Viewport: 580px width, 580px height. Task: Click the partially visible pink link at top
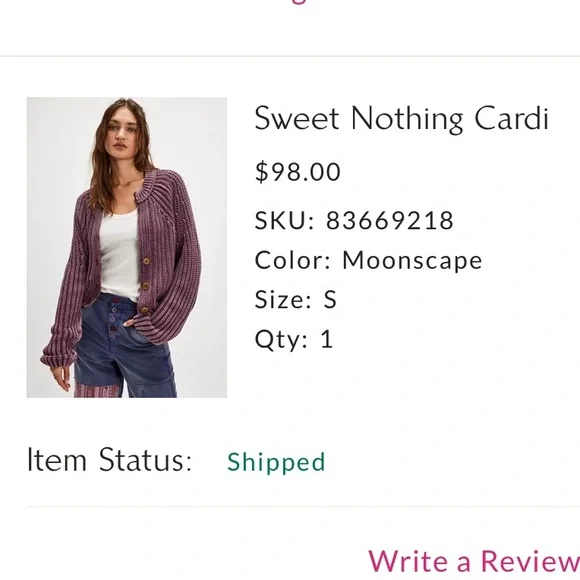tap(298, 2)
